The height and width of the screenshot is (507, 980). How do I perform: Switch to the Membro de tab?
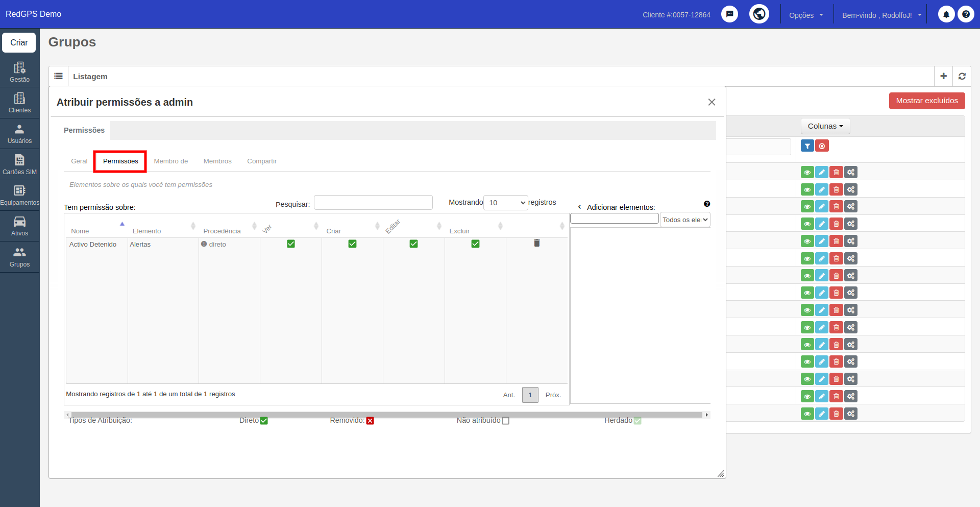click(x=171, y=161)
